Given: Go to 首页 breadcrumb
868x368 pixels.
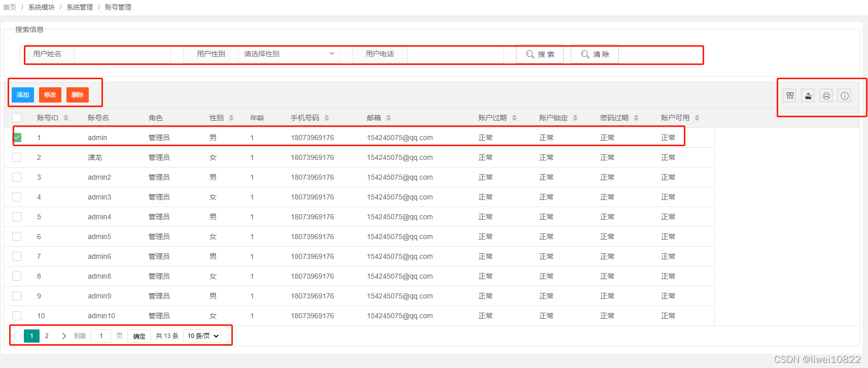Looking at the screenshot, I should click(x=10, y=7).
